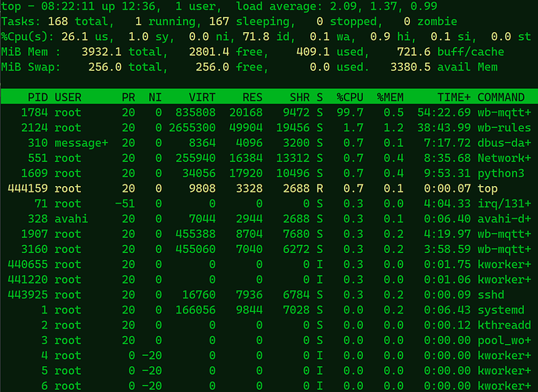This screenshot has height=392, width=538.
Task: Click the 168 total tasks count
Action: 58,23
